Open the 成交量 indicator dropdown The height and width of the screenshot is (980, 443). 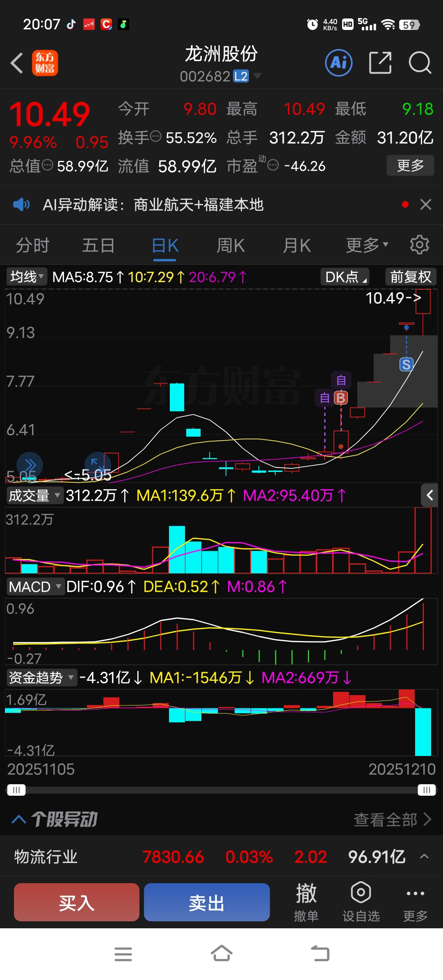35,495
